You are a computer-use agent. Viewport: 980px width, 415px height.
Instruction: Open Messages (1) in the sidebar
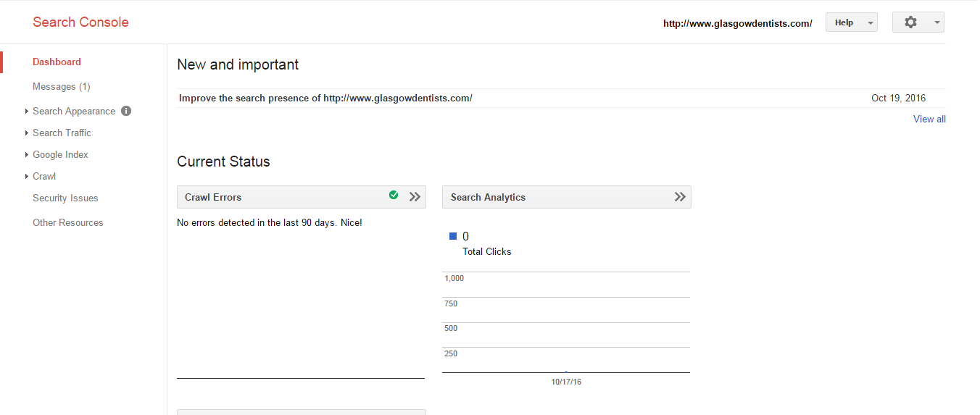click(62, 87)
